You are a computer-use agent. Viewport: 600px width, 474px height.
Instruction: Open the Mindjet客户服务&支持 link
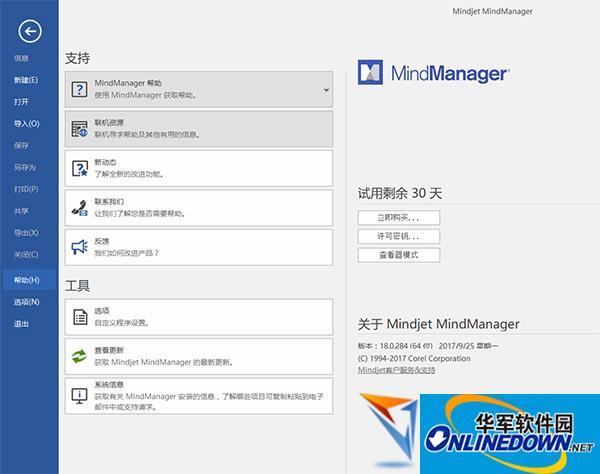coord(396,370)
